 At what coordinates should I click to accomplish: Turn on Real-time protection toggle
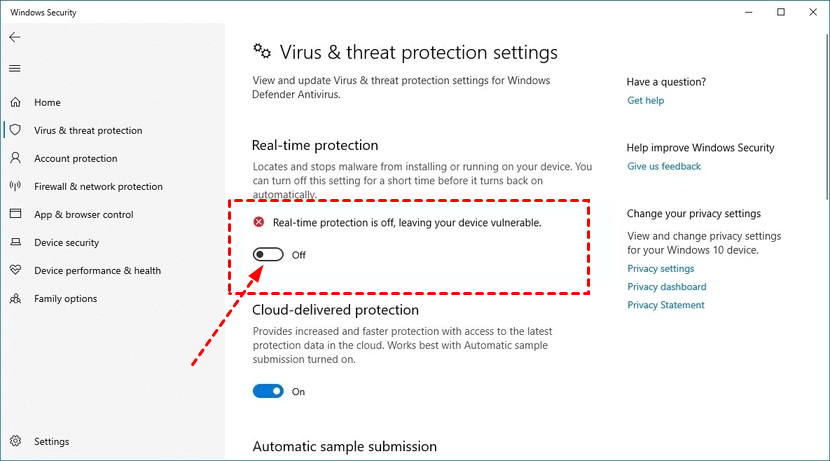tap(268, 255)
